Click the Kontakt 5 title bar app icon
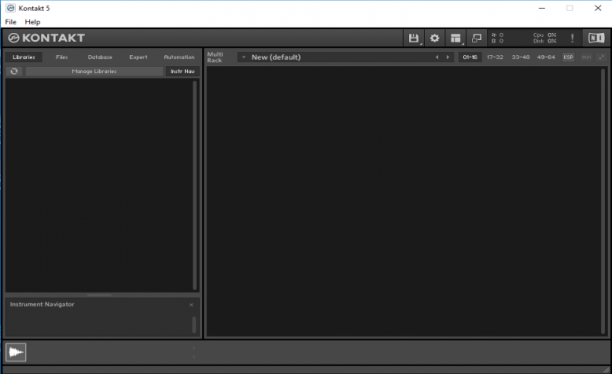 (x=11, y=8)
